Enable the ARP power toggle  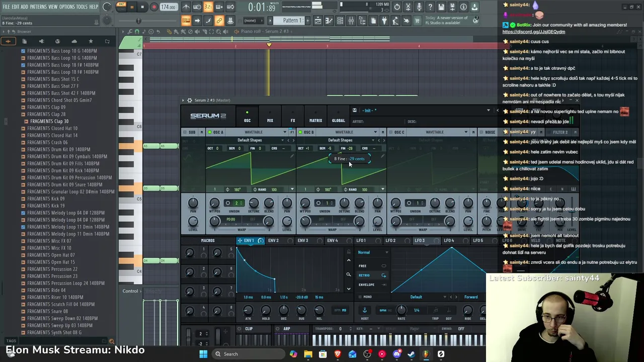click(278, 329)
